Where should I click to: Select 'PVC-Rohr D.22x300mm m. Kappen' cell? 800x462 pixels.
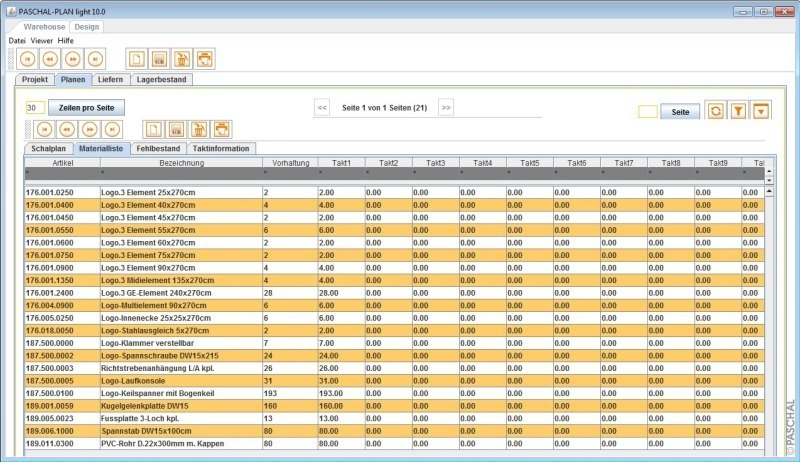click(182, 444)
